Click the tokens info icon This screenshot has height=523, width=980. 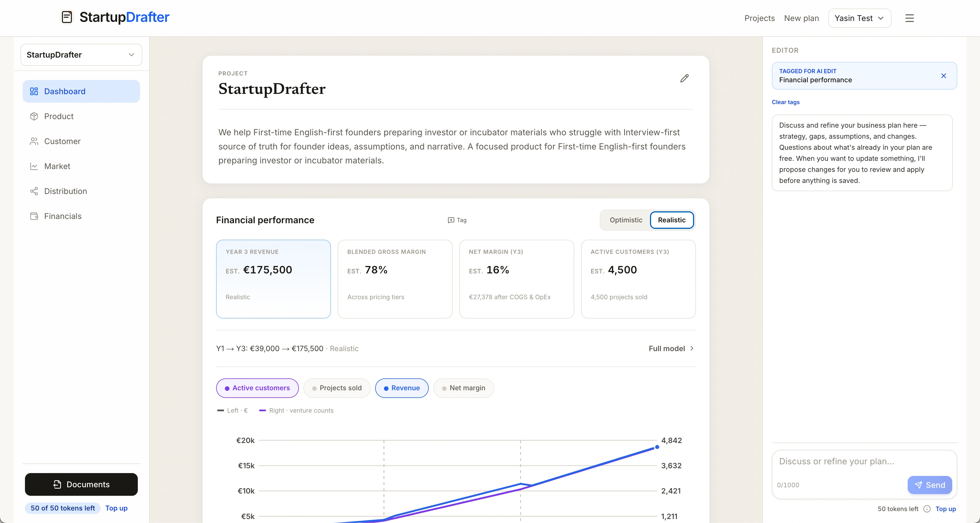point(927,509)
